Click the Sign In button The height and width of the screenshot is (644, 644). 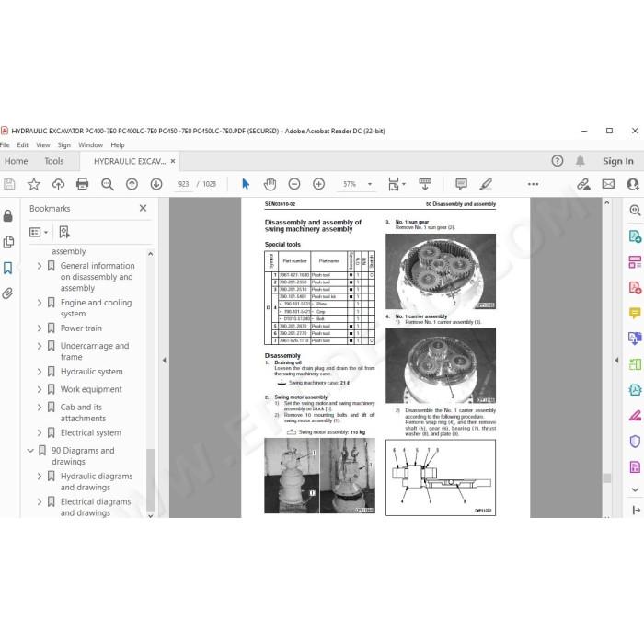click(617, 161)
